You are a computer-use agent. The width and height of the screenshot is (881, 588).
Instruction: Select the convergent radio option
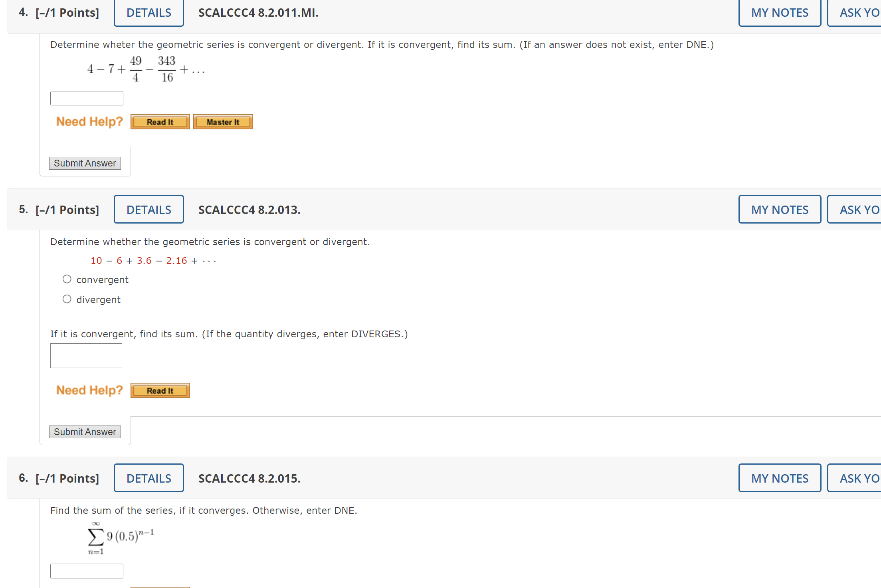(x=67, y=279)
